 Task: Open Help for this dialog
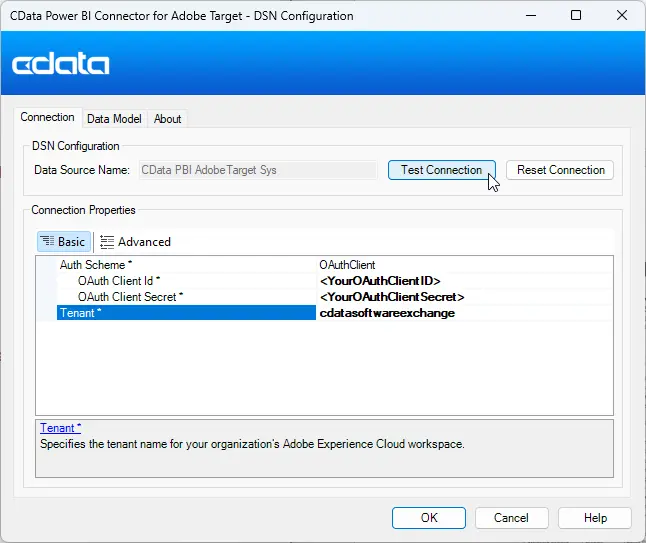pyautogui.click(x=595, y=518)
